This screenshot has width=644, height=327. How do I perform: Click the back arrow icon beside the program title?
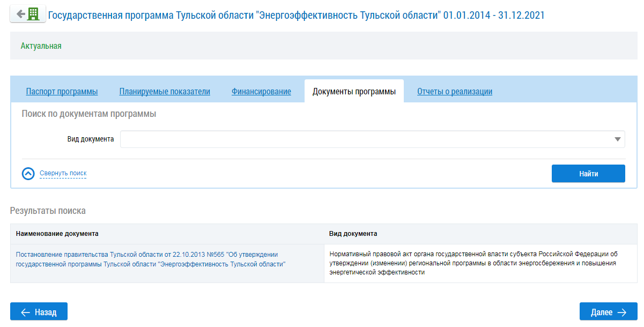click(20, 14)
